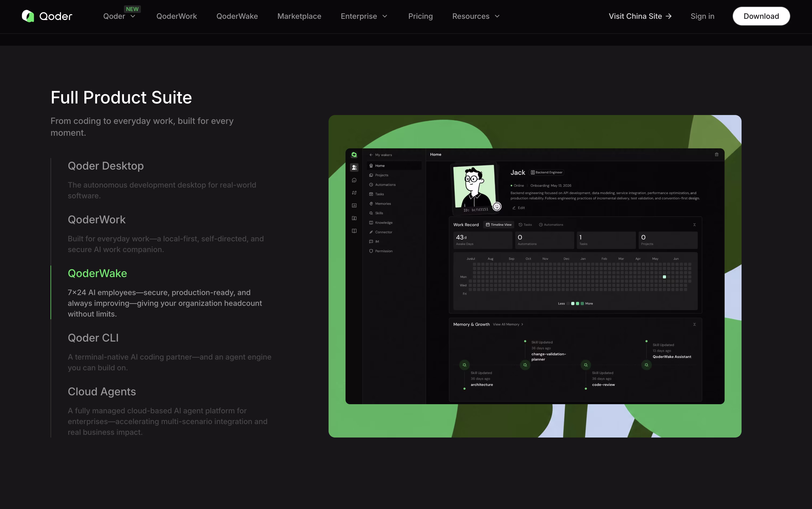The image size is (812, 509).
Task: Click the skill icon above the code-review entry
Action: [x=586, y=365]
